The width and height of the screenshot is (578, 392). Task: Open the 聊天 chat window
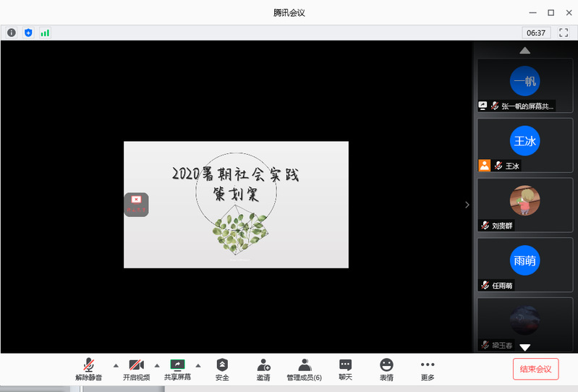point(346,370)
